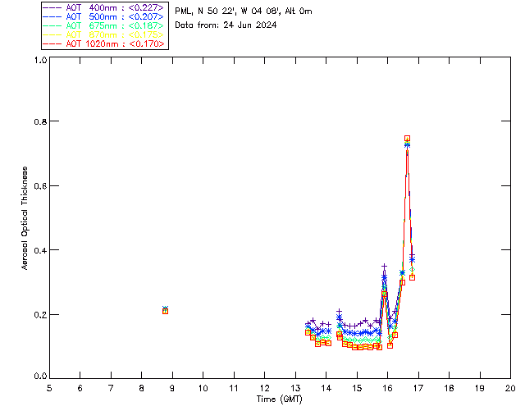Click the last red square marker near 0.31

click(x=412, y=277)
